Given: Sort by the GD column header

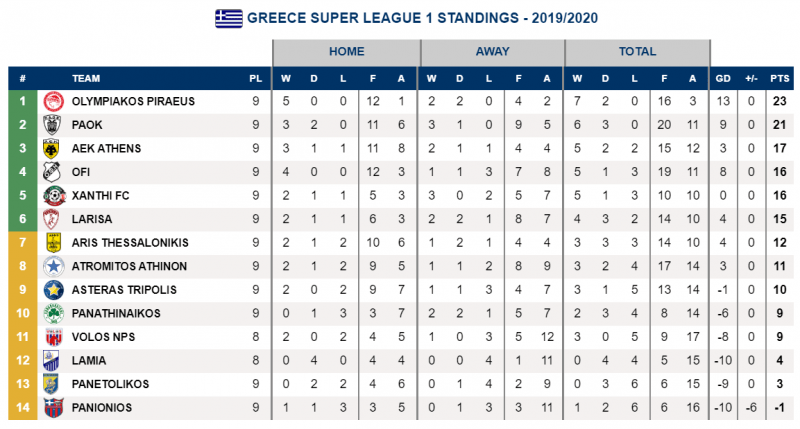Looking at the screenshot, I should pos(723,79).
